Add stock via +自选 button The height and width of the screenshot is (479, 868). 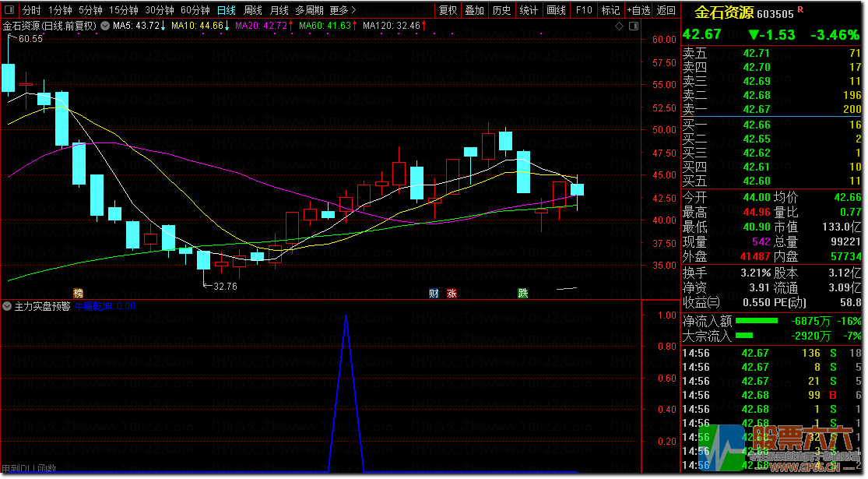coord(638,10)
